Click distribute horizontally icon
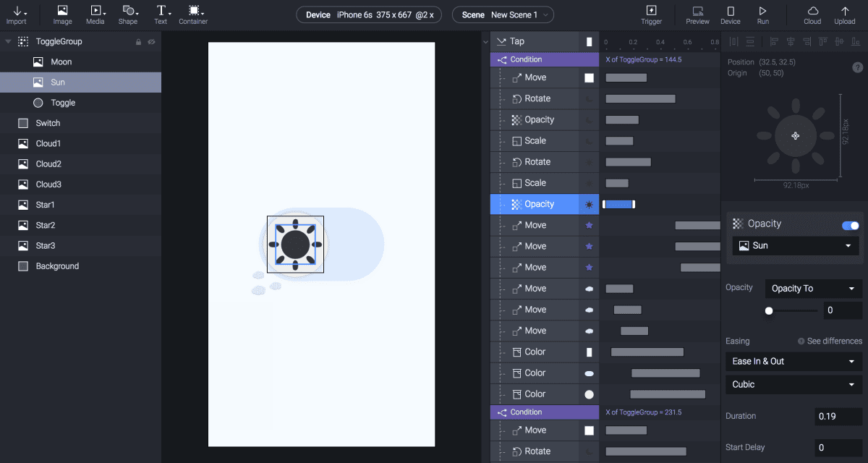This screenshot has height=463, width=868. [734, 41]
